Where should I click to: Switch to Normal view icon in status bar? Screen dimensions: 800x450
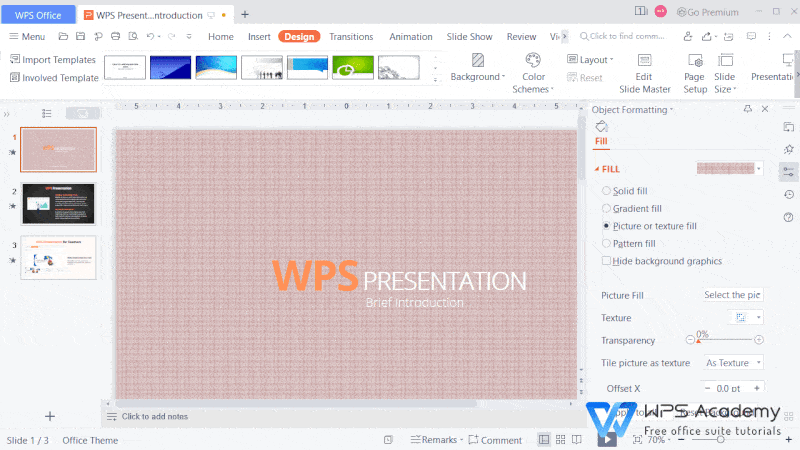pyautogui.click(x=544, y=439)
